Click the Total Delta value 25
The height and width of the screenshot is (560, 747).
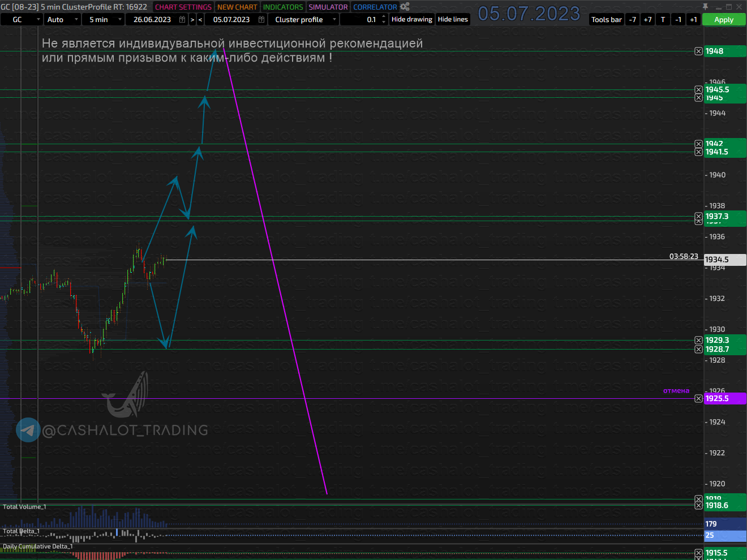click(x=725, y=535)
